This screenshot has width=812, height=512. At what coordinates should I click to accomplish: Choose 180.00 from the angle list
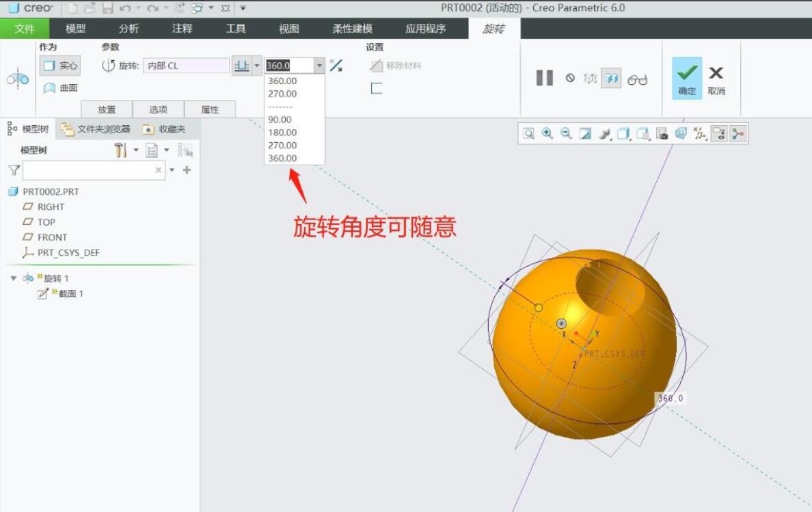tap(283, 133)
